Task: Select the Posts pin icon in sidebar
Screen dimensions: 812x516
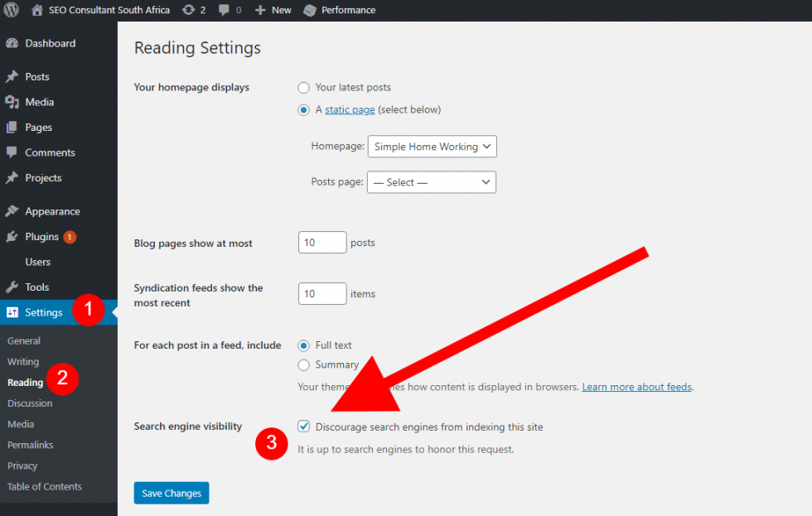Action: coord(12,77)
